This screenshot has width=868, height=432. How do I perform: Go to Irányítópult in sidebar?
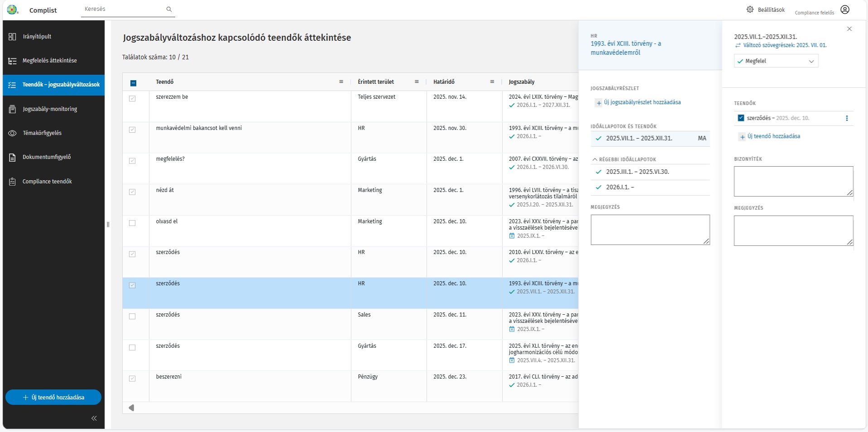[37, 37]
